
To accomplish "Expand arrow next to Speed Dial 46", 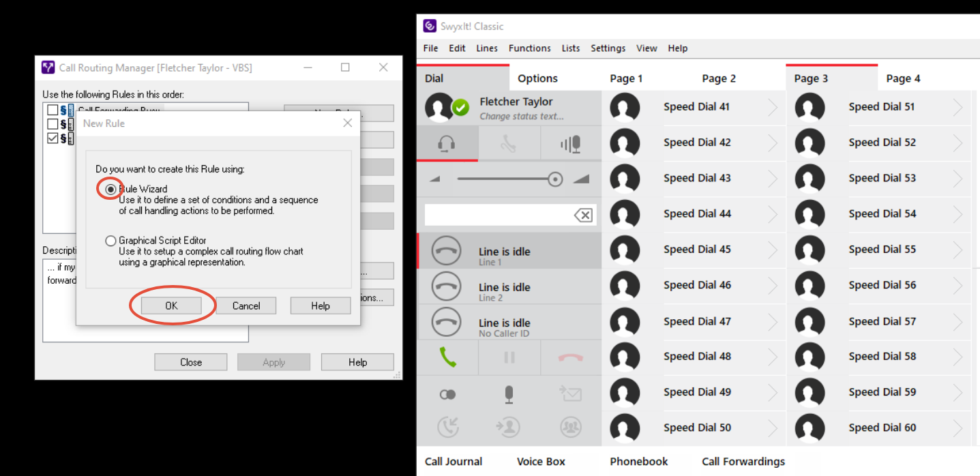I will point(773,285).
